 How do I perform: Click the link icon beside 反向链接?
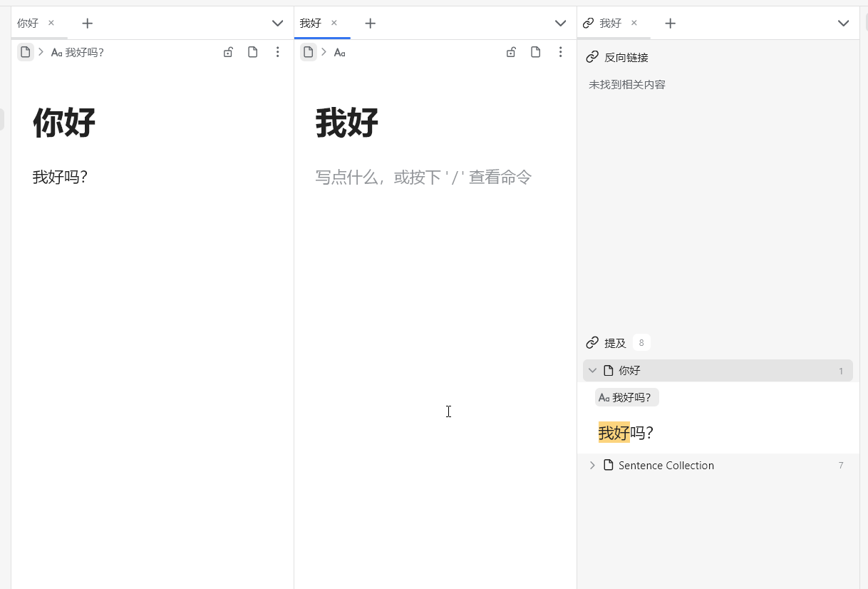(591, 58)
